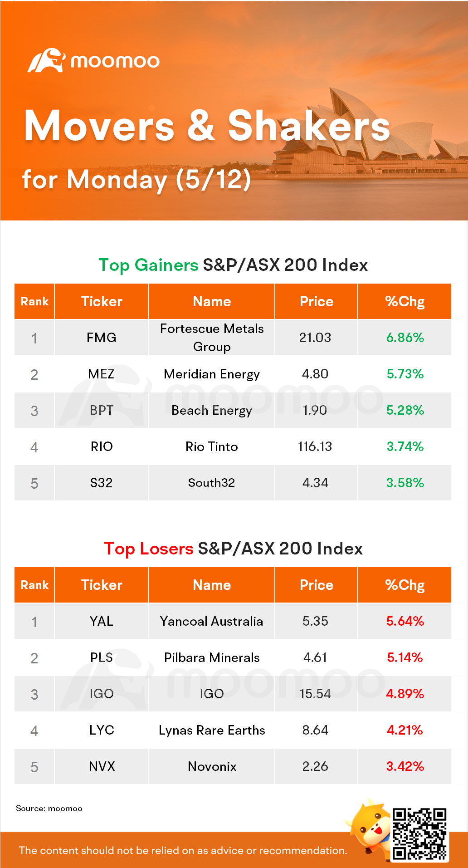Viewport: 468px width, 868px height.
Task: Click the 15.54 price value
Action: pyautogui.click(x=315, y=694)
